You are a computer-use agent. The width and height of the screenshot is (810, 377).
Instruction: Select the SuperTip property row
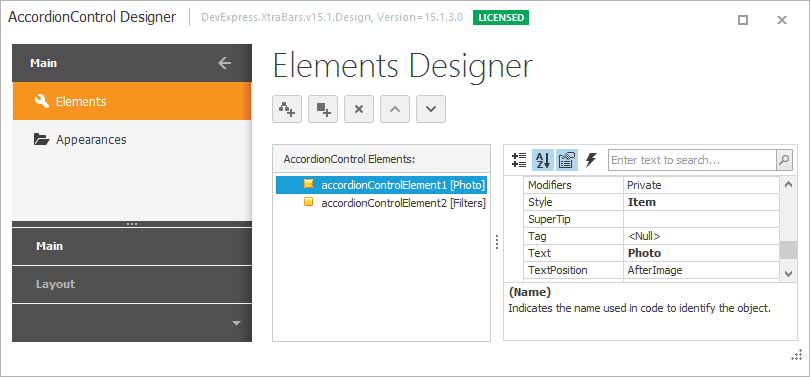point(651,219)
